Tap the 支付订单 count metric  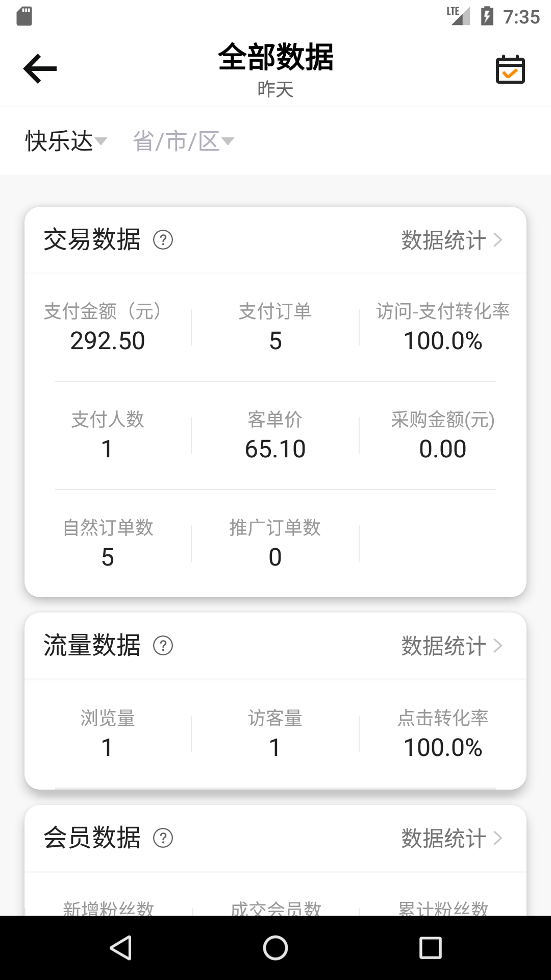click(275, 328)
